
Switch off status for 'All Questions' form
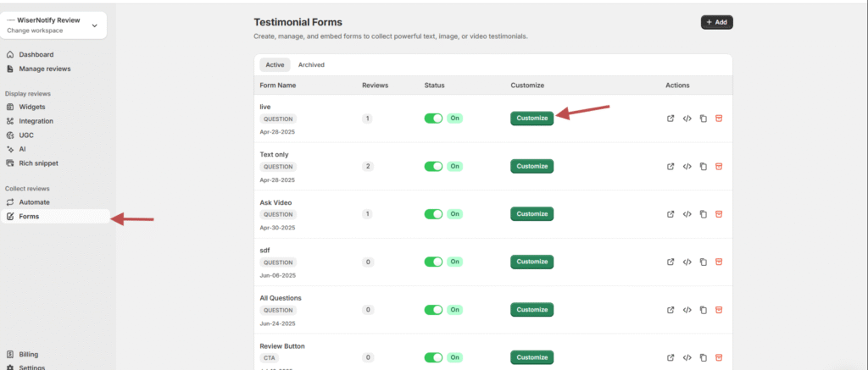pos(433,310)
